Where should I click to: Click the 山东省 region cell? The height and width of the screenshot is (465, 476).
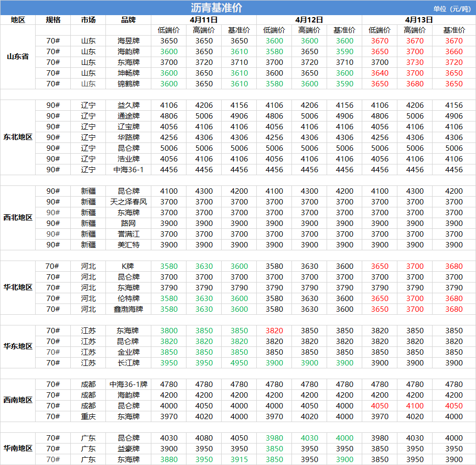[x=18, y=57]
